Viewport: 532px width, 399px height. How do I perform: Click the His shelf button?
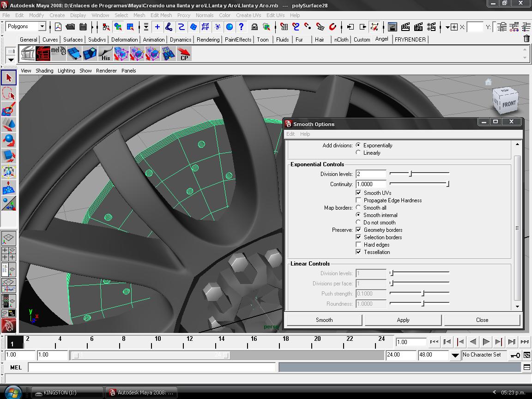pyautogui.click(x=106, y=54)
